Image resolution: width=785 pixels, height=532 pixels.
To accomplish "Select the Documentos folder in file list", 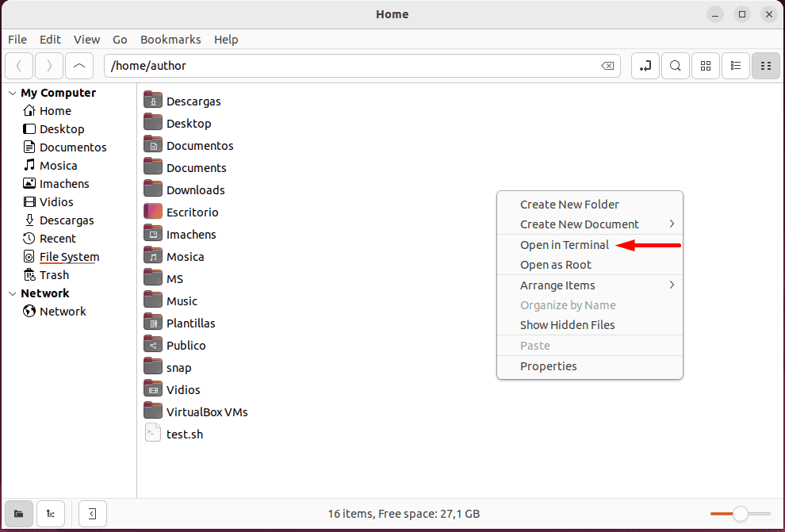I will click(188, 146).
